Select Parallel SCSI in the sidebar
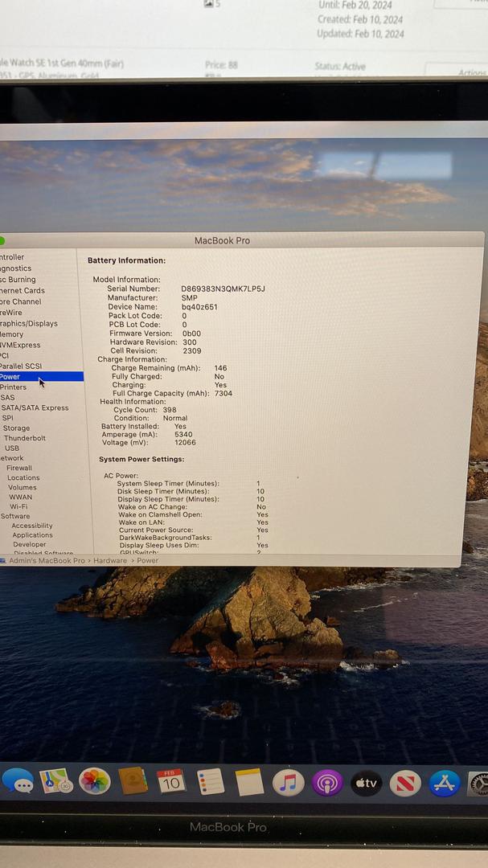 point(20,366)
